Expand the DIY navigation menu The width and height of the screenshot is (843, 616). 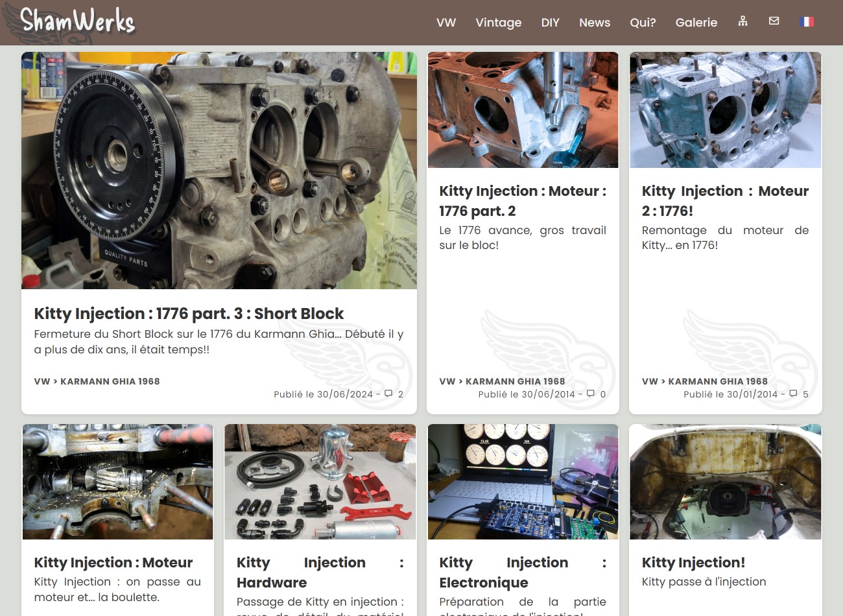pos(550,23)
